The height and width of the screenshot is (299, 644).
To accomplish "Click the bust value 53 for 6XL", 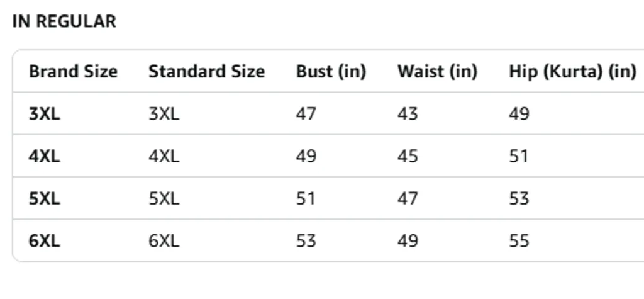I will click(306, 240).
